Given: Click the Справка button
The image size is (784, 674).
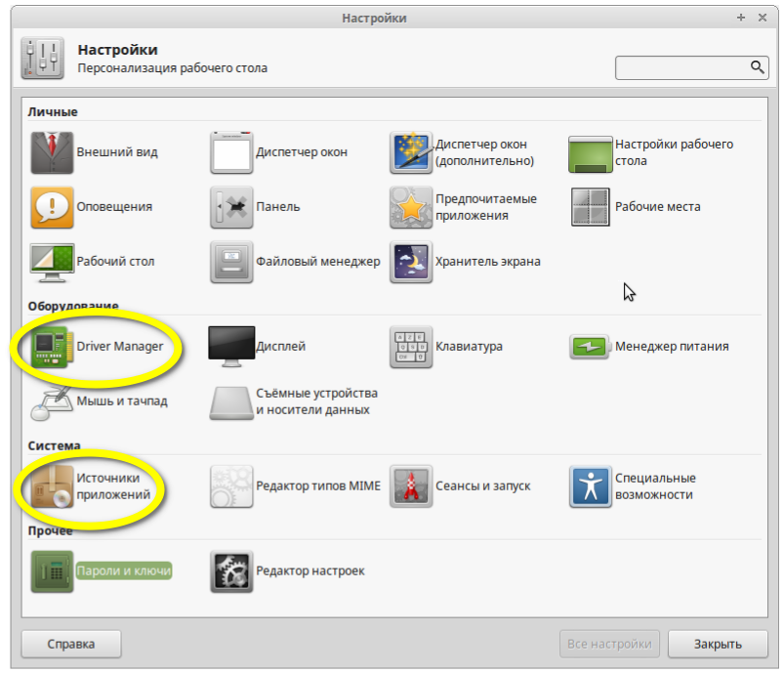Looking at the screenshot, I should point(71,644).
